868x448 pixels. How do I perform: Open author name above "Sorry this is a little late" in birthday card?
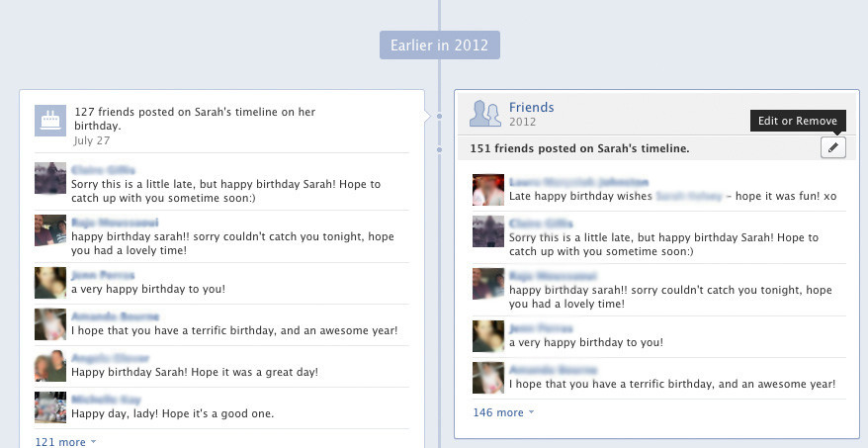coord(103,170)
